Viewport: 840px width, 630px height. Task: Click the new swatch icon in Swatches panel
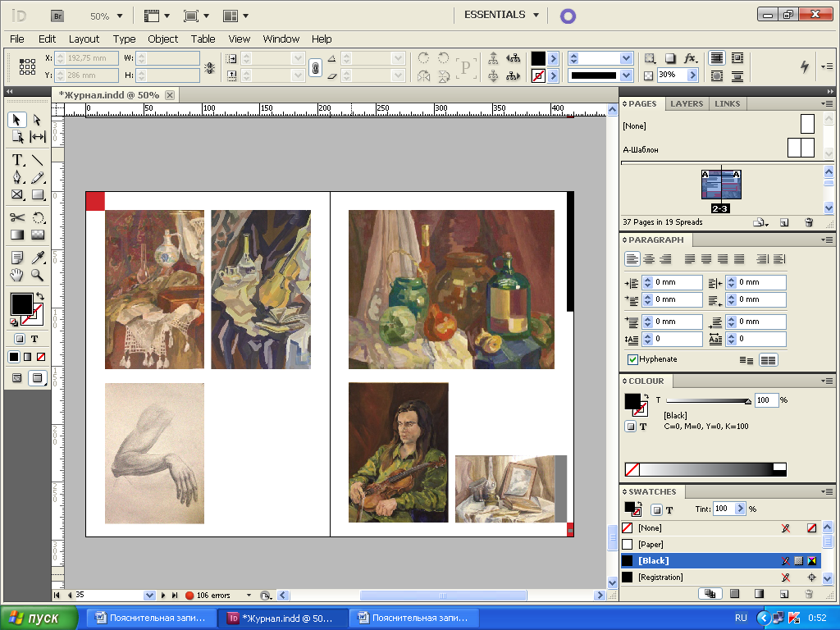coord(784,594)
